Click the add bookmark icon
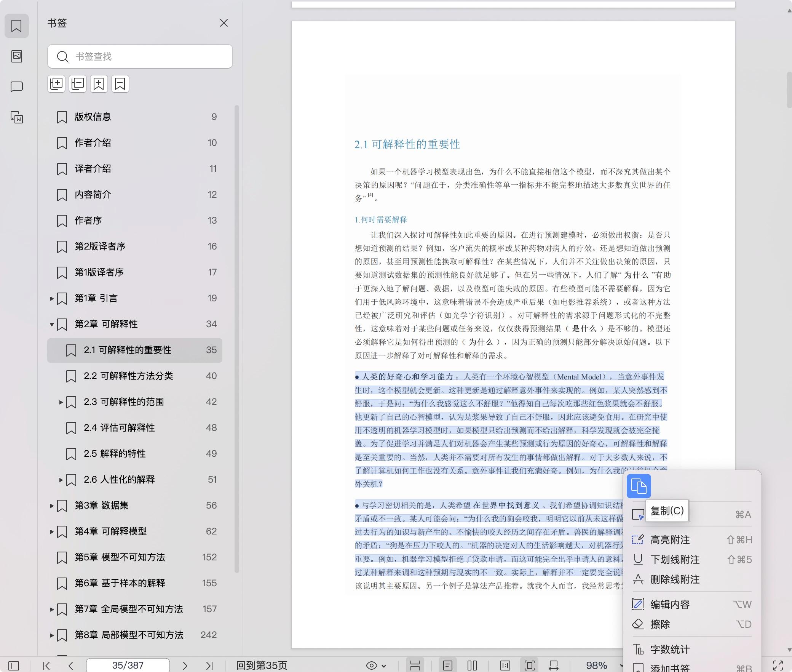Screen dimensions: 792x672 pos(99,84)
